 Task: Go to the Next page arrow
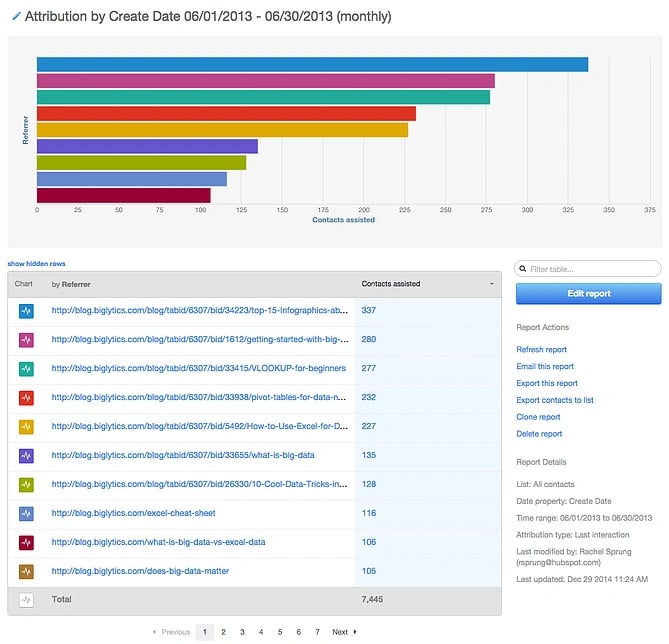343,632
